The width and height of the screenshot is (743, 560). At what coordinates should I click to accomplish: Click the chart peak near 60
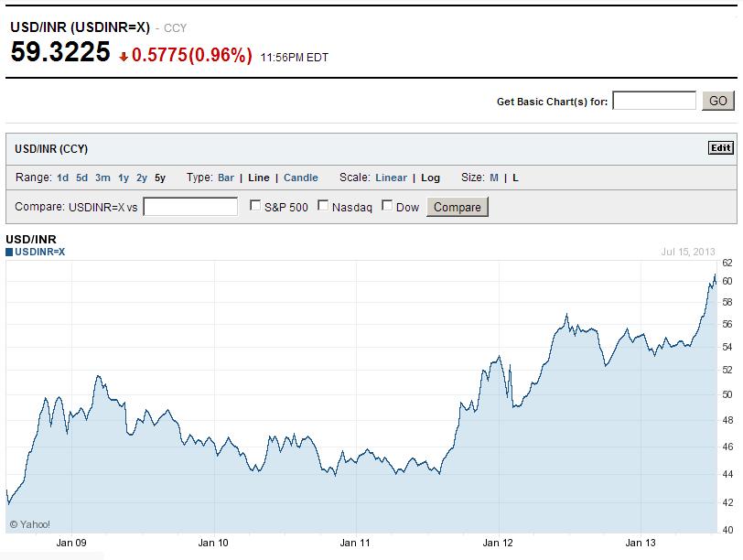click(x=715, y=275)
